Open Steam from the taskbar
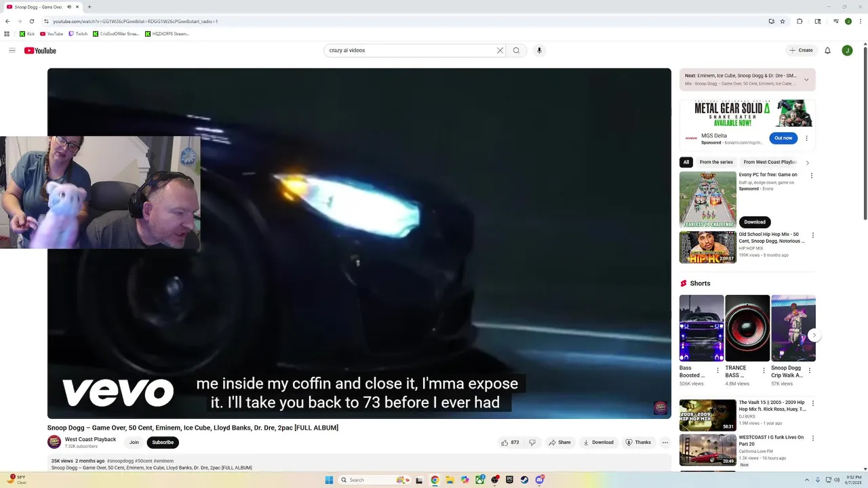Image resolution: width=868 pixels, height=488 pixels. [x=524, y=480]
